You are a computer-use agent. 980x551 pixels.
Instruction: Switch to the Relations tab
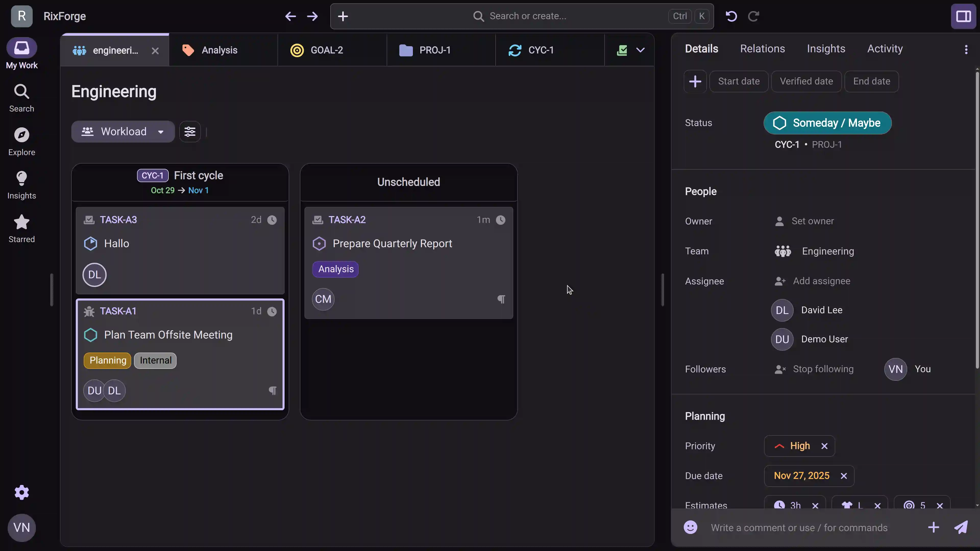pyautogui.click(x=762, y=49)
